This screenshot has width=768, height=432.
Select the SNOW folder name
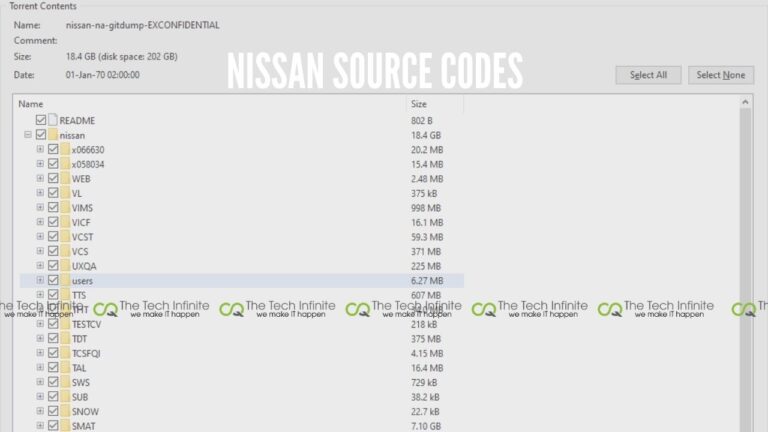(85, 411)
